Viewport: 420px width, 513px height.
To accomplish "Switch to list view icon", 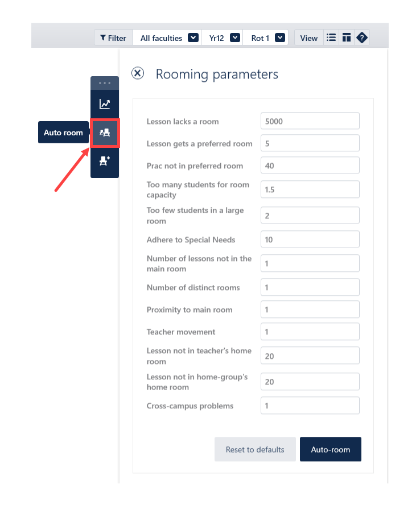I will click(331, 38).
